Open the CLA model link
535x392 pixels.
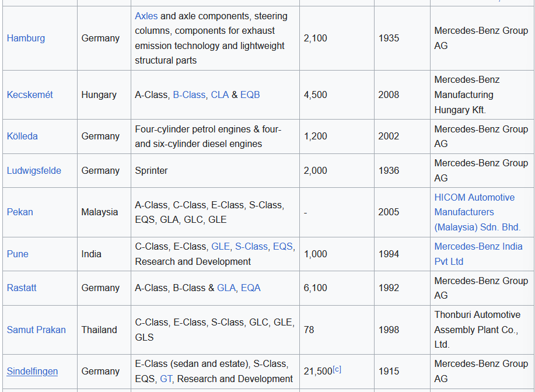[x=220, y=95]
